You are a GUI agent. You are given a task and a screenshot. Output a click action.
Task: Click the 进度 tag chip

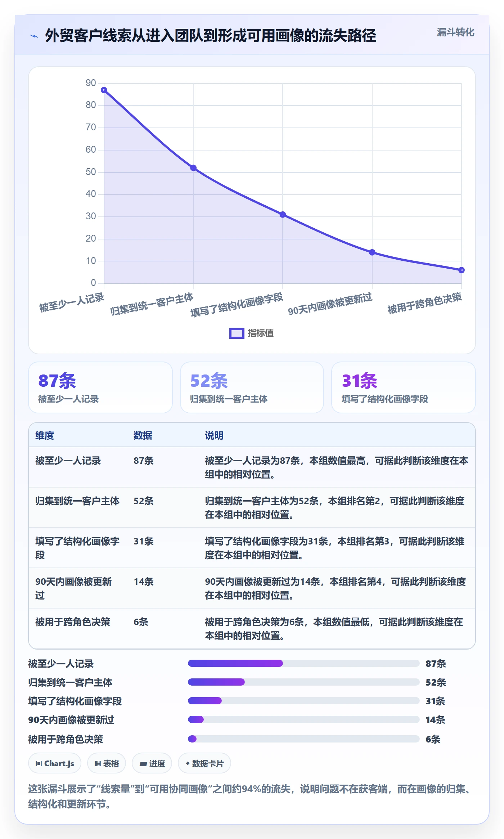152,763
